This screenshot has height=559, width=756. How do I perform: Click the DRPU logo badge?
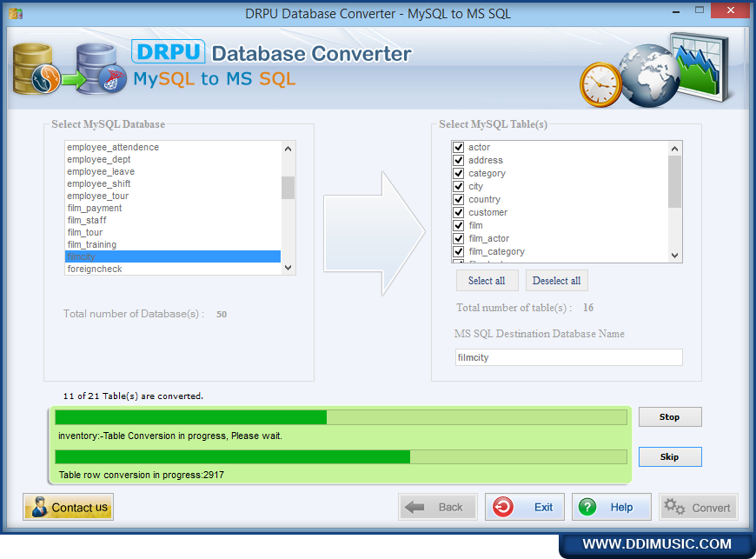click(x=169, y=51)
